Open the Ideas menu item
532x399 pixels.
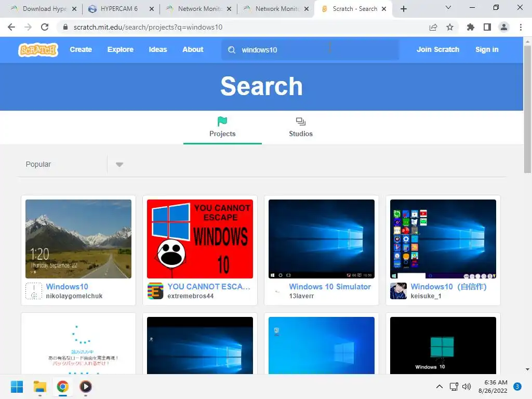coord(158,49)
